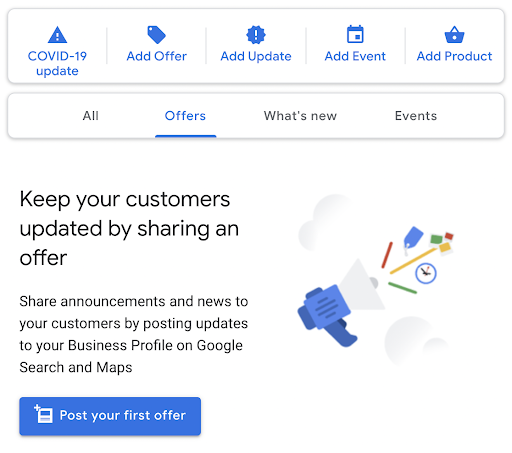
Task: Click the Add Update badge icon
Action: pos(256,35)
